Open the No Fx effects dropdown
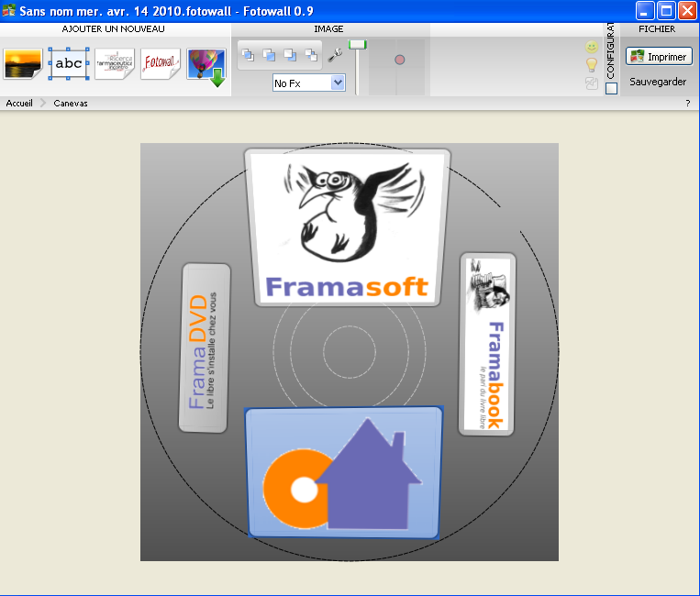 309,83
